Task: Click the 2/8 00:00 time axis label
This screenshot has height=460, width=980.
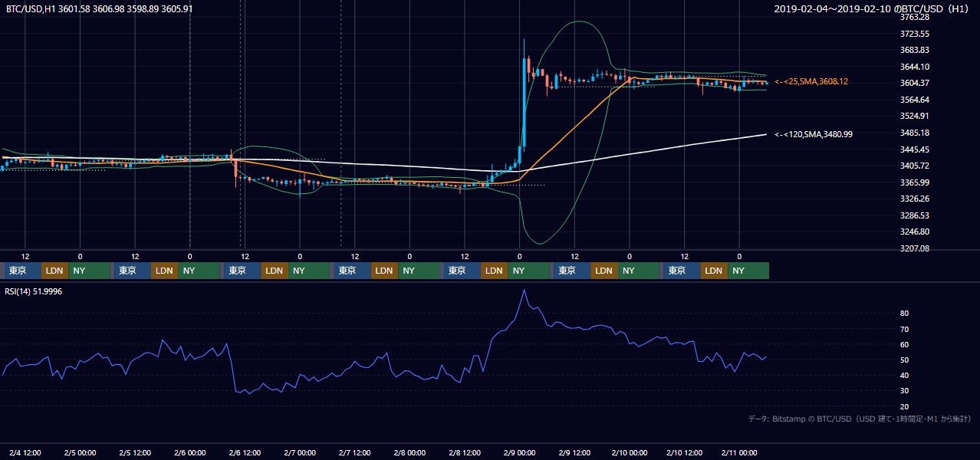Action: pos(409,452)
